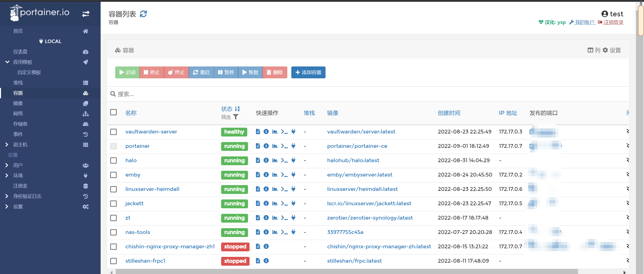The height and width of the screenshot is (274, 644).
Task: Click the 删除 delete button
Action: pyautogui.click(x=275, y=72)
